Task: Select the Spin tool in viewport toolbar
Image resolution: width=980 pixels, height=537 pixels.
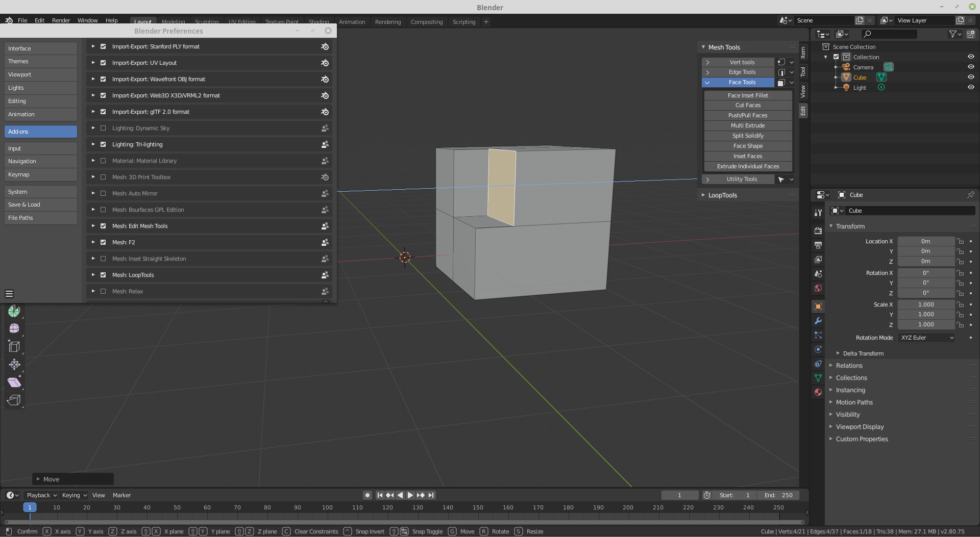Action: (14, 311)
